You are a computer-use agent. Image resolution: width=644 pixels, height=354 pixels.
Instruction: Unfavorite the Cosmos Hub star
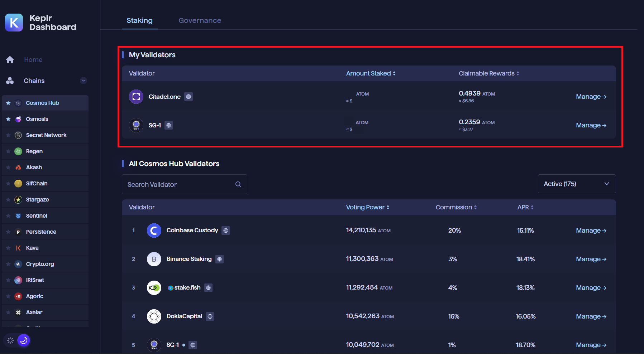pos(8,103)
